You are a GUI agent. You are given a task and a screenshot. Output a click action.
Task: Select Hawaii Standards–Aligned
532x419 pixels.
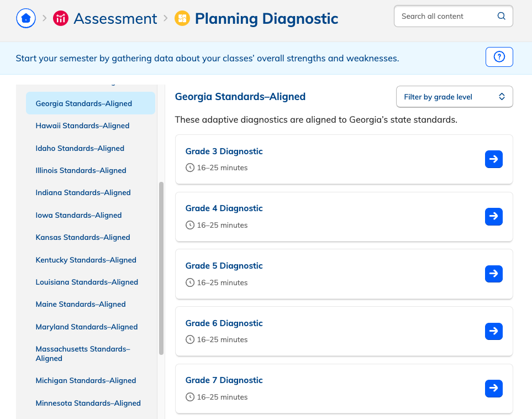pos(82,125)
